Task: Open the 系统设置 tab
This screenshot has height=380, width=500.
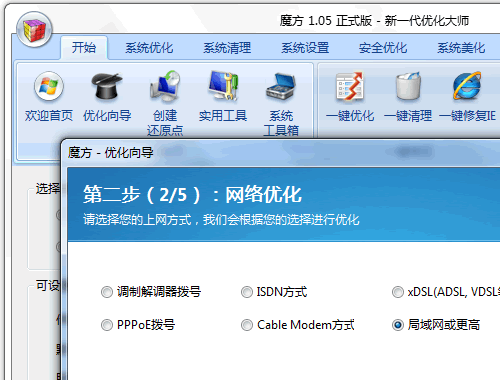Action: coord(305,48)
